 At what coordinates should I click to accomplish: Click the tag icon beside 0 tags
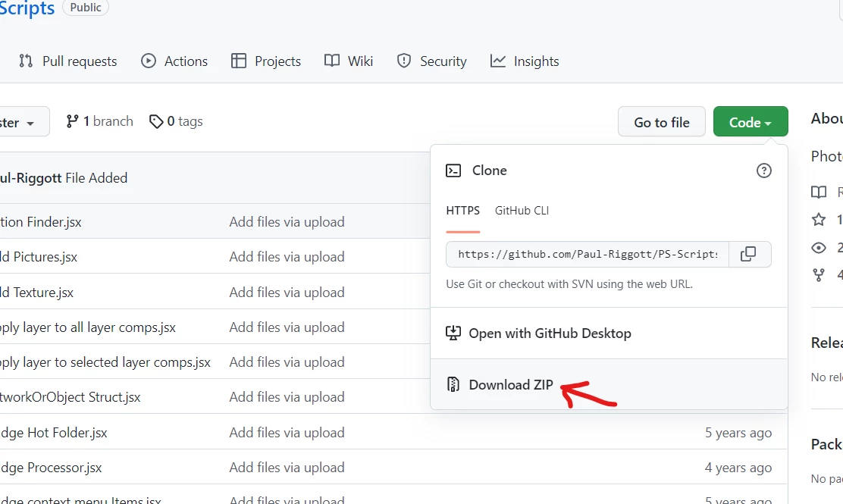tap(156, 122)
